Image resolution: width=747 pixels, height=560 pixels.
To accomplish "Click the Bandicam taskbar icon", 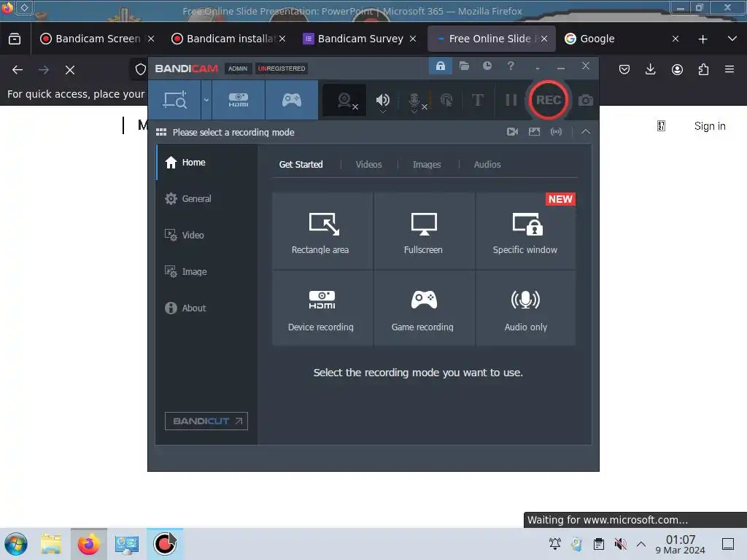I will tap(165, 544).
